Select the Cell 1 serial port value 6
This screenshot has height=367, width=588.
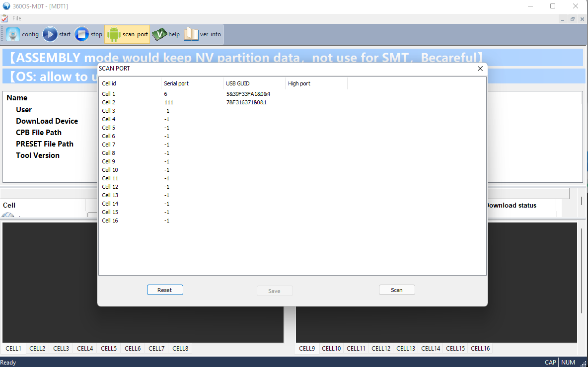(x=165, y=94)
